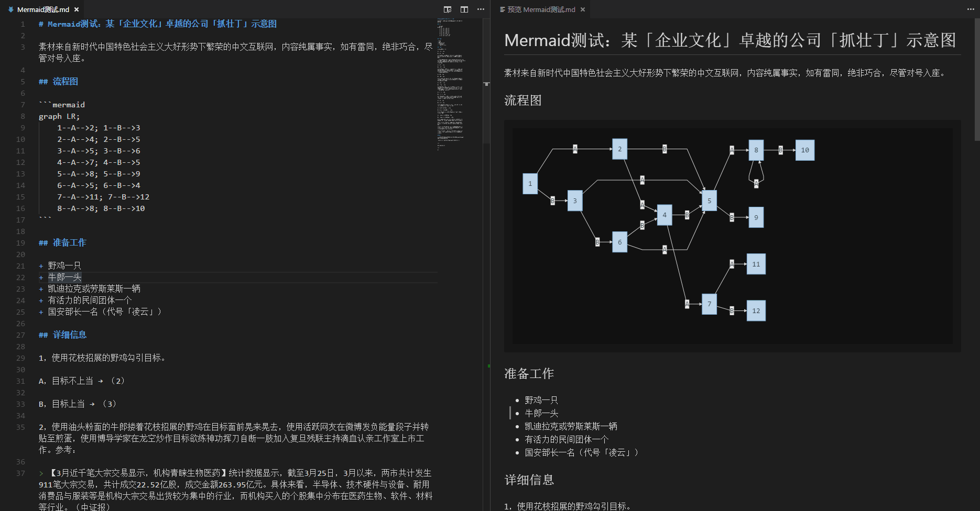Click the '详细信息' heading in preview

point(529,480)
